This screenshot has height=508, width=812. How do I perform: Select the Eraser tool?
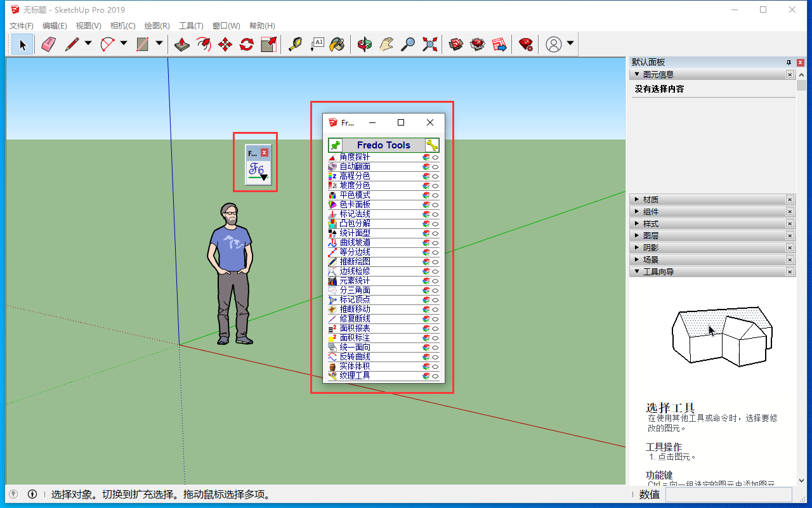pos(49,44)
